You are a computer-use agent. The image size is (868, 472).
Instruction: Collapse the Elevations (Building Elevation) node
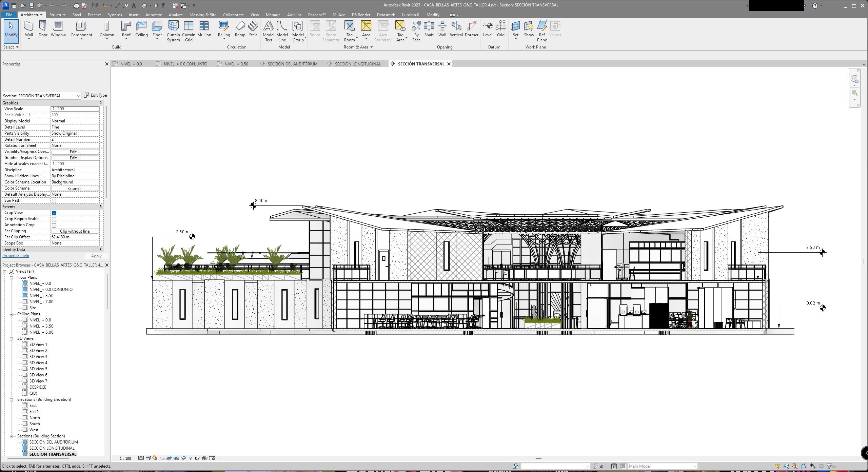(x=11, y=399)
